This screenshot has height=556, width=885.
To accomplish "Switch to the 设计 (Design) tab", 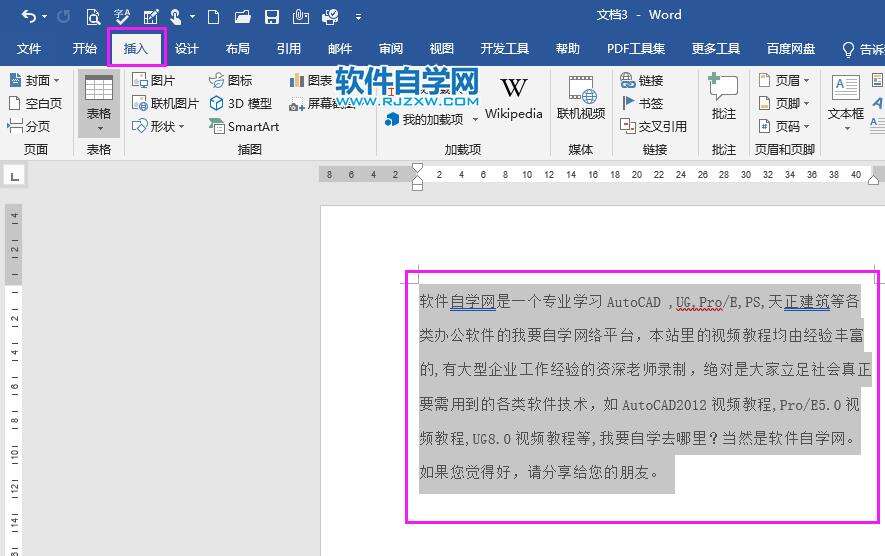I will 187,49.
